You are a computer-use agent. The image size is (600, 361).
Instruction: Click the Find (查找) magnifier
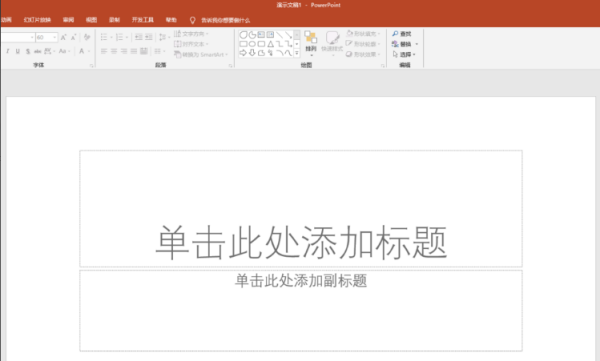pyautogui.click(x=395, y=34)
